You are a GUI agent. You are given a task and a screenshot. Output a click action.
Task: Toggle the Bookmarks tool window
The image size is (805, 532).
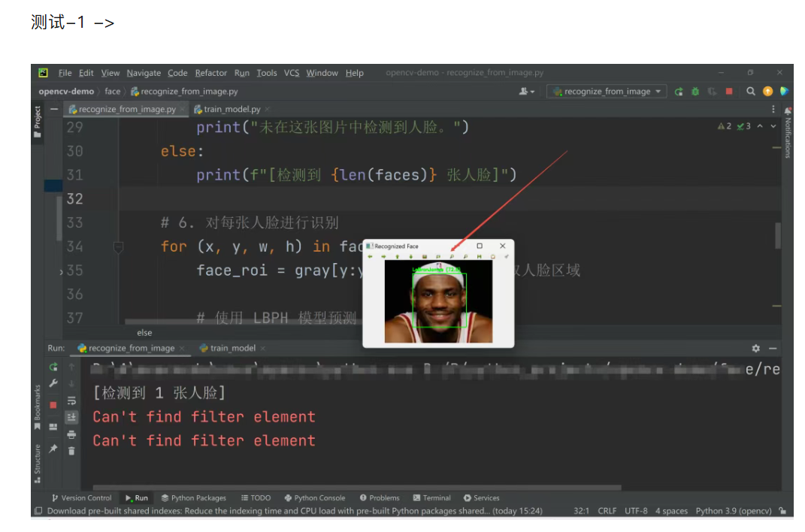tap(37, 407)
